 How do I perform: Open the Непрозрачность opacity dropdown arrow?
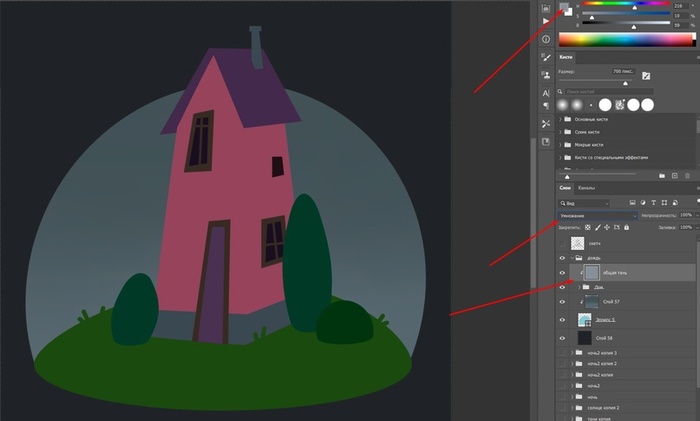[x=697, y=215]
